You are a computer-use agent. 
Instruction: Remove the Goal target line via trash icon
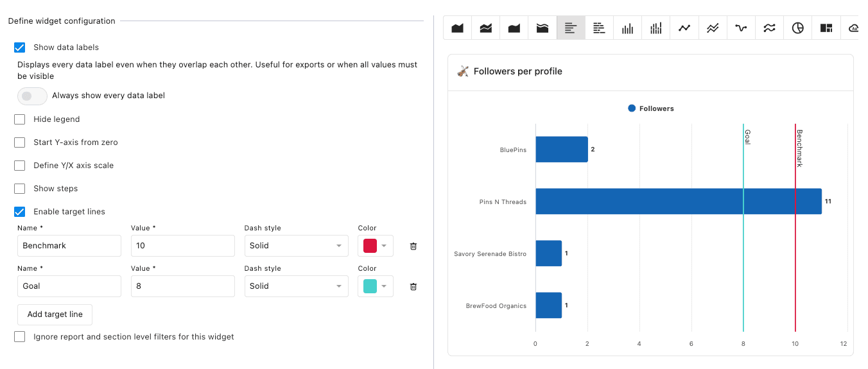tap(413, 286)
